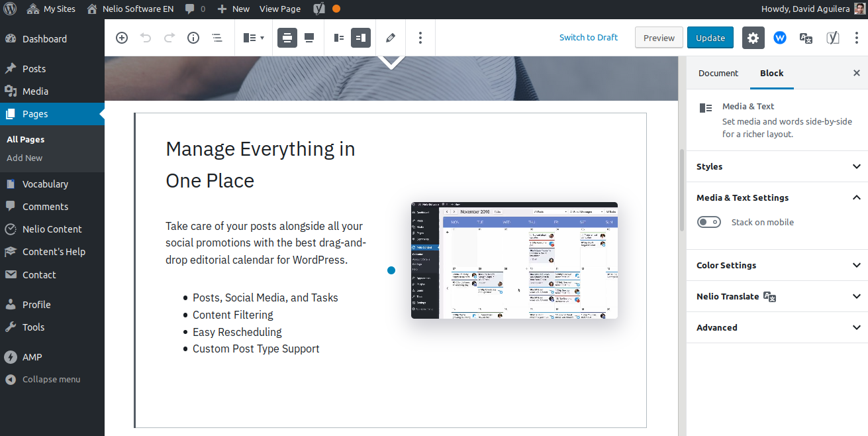Screen dimensions: 868x436
Task: Toggle settings gear sidebar button
Action: (753, 38)
